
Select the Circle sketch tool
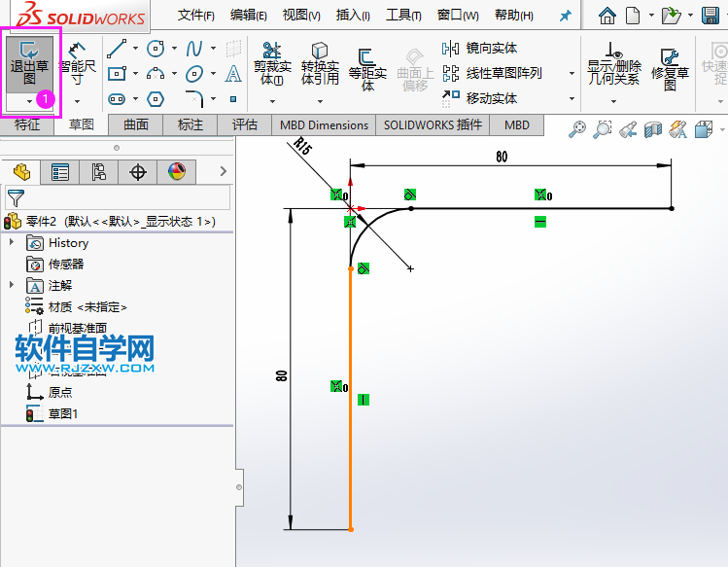156,49
